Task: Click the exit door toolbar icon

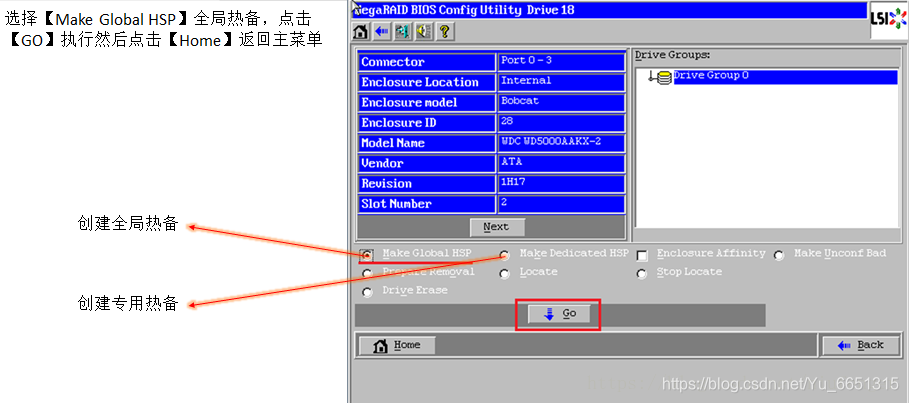Action: [402, 31]
